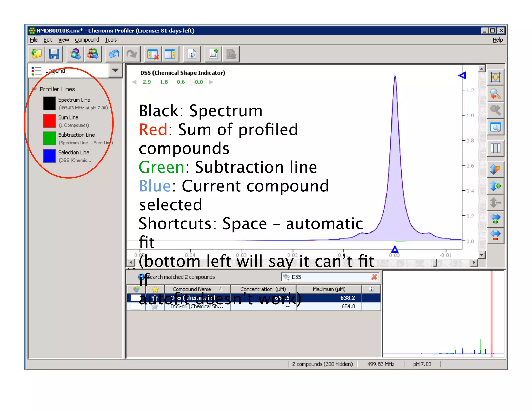Viewport: 532px width, 411px height.
Task: Select the -0.0 cluster link
Action: (x=198, y=82)
